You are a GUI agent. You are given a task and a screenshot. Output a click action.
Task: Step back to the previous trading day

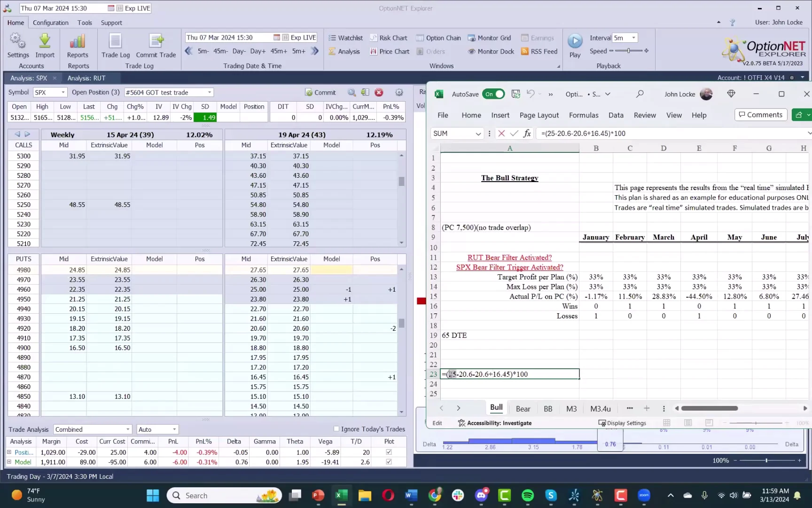pyautogui.click(x=239, y=51)
